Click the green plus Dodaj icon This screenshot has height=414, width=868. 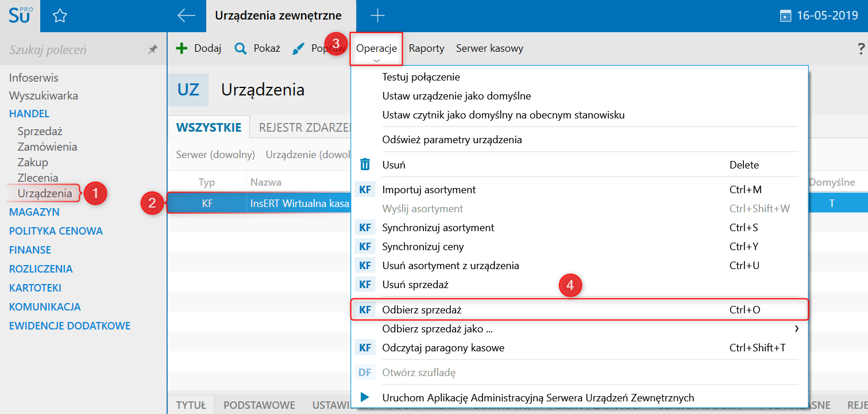(x=182, y=48)
